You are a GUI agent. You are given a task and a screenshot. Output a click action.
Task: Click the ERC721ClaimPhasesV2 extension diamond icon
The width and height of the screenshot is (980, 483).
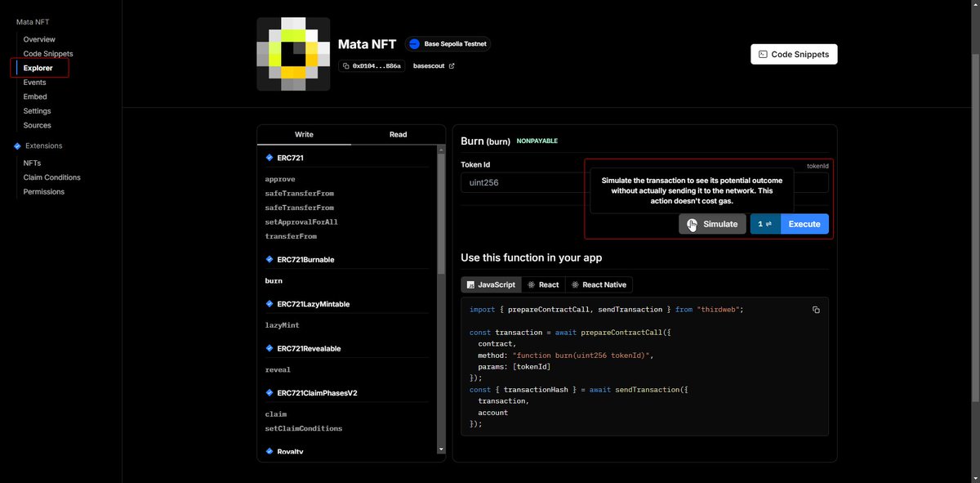[x=269, y=392]
